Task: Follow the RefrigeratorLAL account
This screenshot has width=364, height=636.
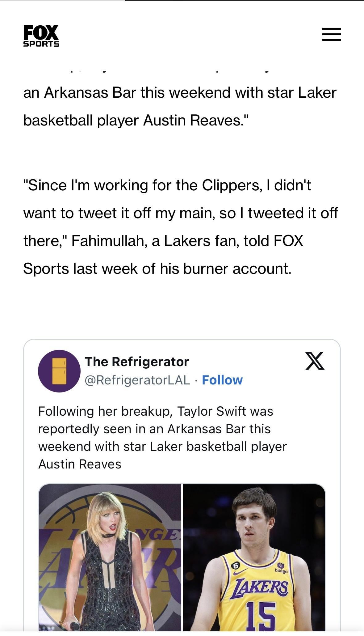Action: (x=222, y=380)
